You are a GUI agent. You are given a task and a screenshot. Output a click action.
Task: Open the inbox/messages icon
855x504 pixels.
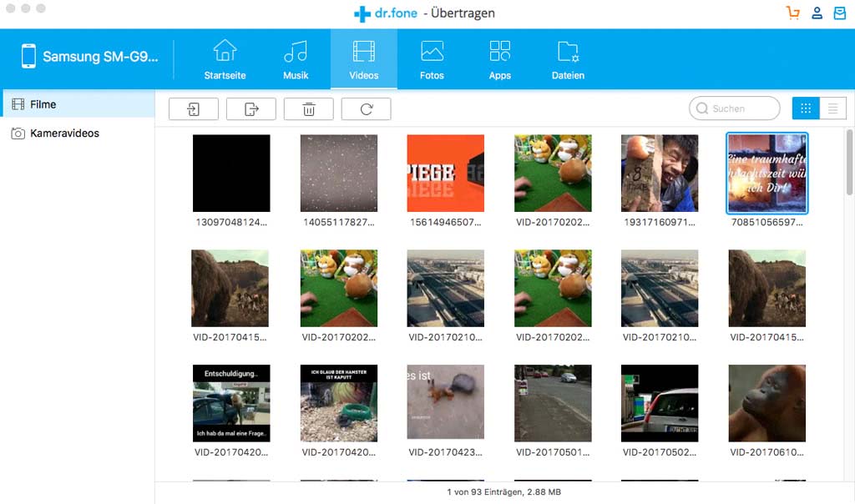coord(840,13)
